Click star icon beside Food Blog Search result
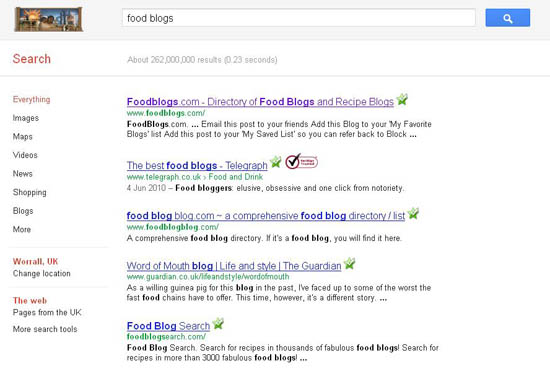The width and height of the screenshot is (550, 371). pos(218,323)
